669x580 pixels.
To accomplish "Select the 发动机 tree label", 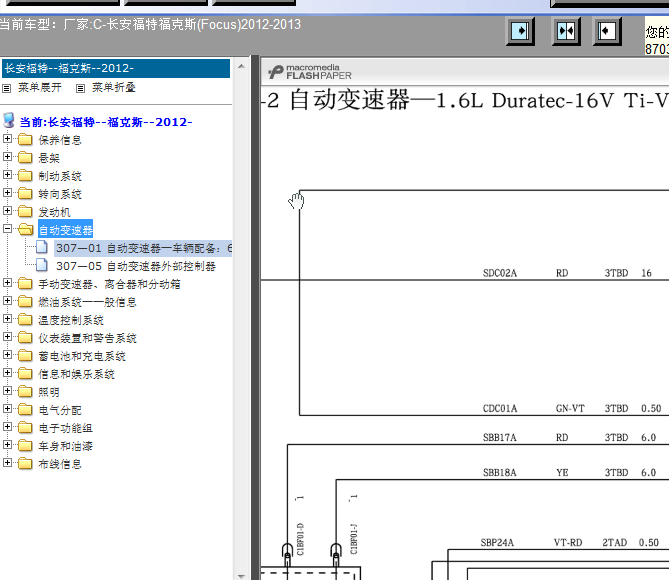I will click(54, 212).
